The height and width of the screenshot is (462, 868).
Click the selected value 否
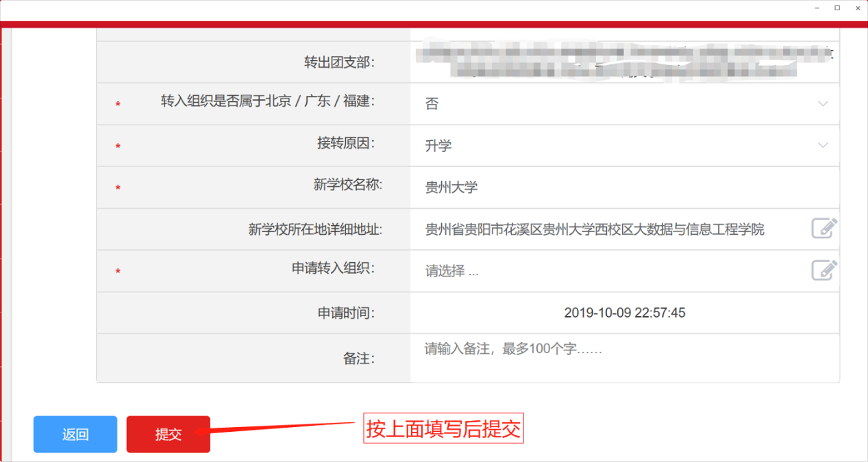[x=432, y=104]
